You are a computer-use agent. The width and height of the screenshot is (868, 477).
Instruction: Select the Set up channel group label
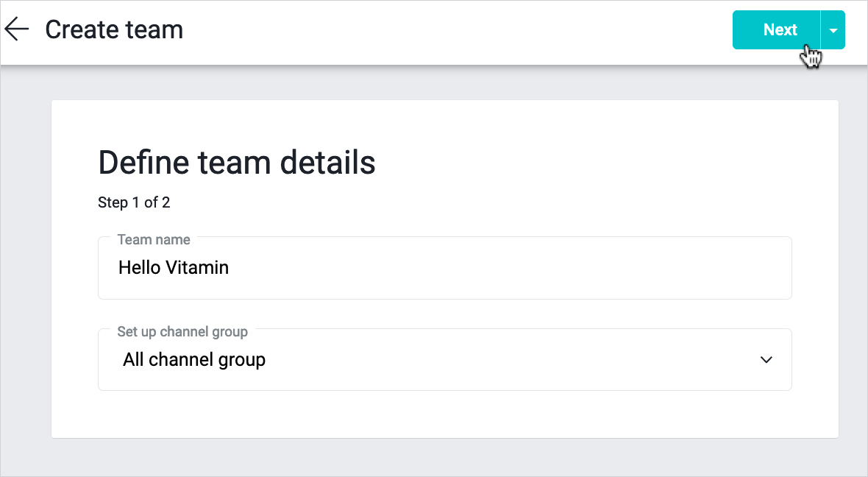click(182, 332)
